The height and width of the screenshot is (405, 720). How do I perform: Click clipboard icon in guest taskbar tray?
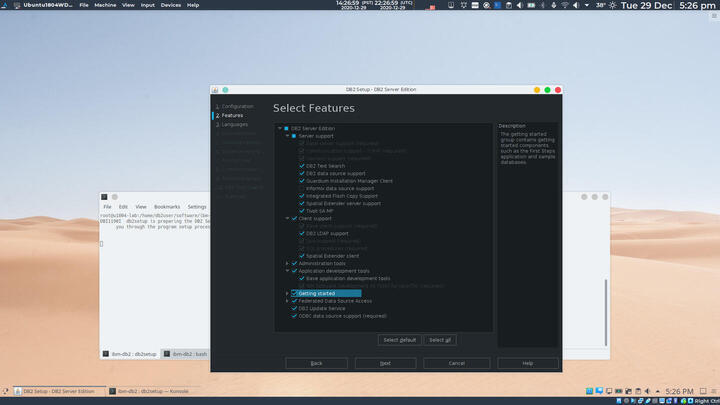tap(638, 391)
